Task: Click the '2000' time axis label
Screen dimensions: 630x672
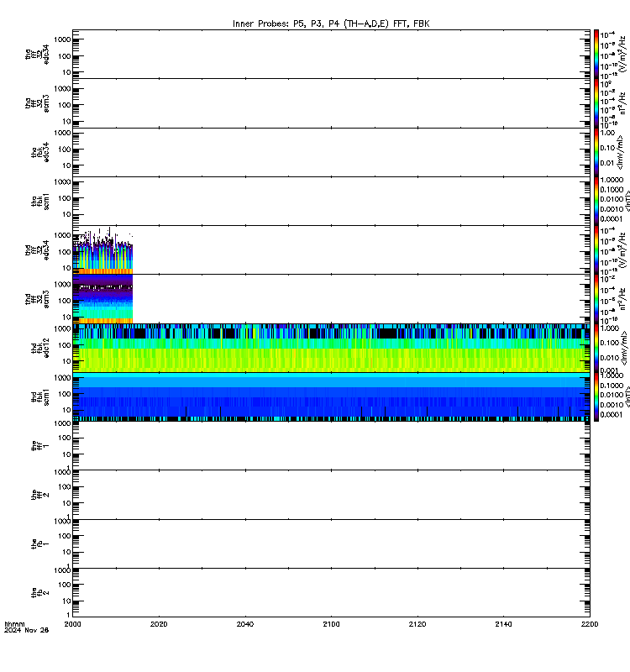Action: [72, 624]
